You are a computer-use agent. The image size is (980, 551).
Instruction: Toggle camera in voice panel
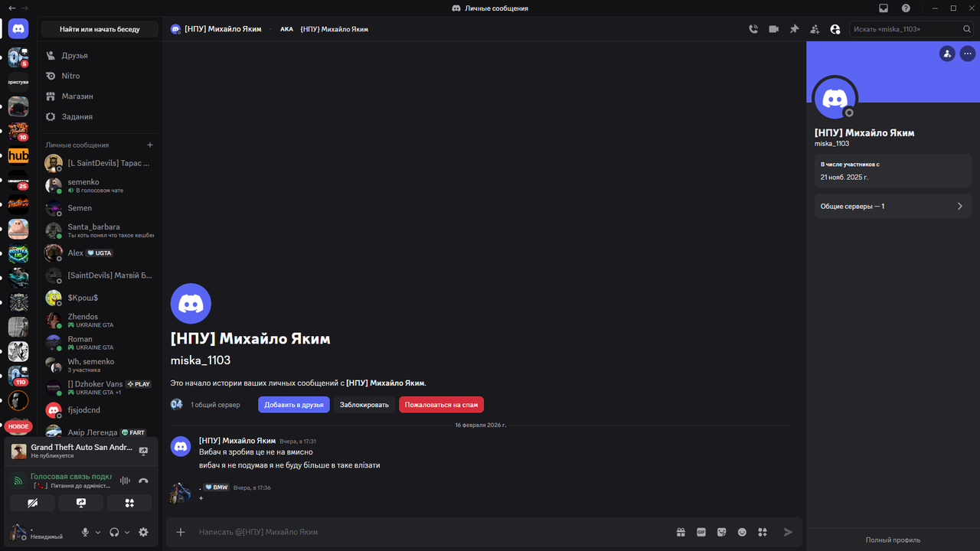point(32,503)
